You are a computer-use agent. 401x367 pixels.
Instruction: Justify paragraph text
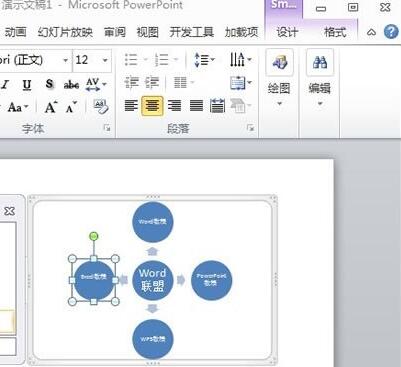pyautogui.click(x=196, y=106)
